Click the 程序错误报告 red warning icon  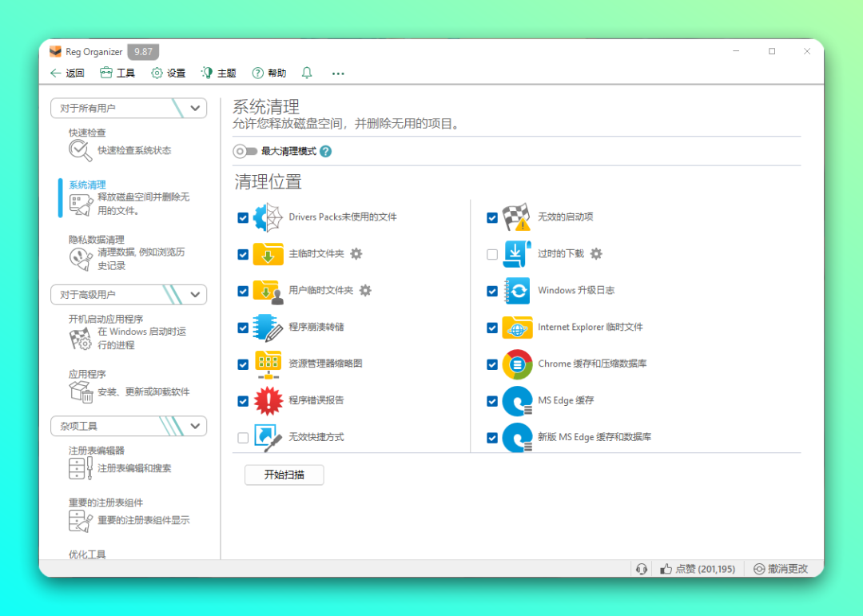point(268,400)
